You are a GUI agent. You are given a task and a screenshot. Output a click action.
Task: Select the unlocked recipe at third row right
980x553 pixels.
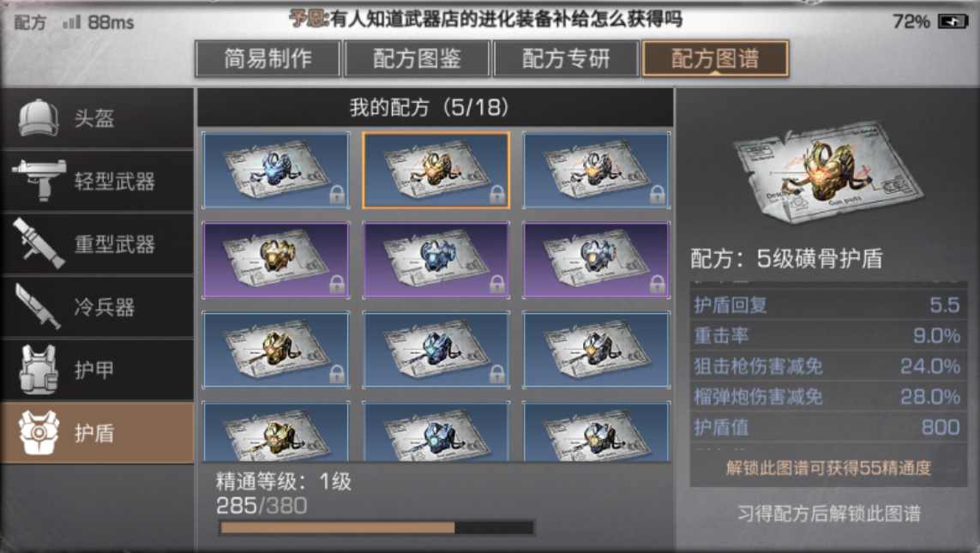[x=596, y=350]
